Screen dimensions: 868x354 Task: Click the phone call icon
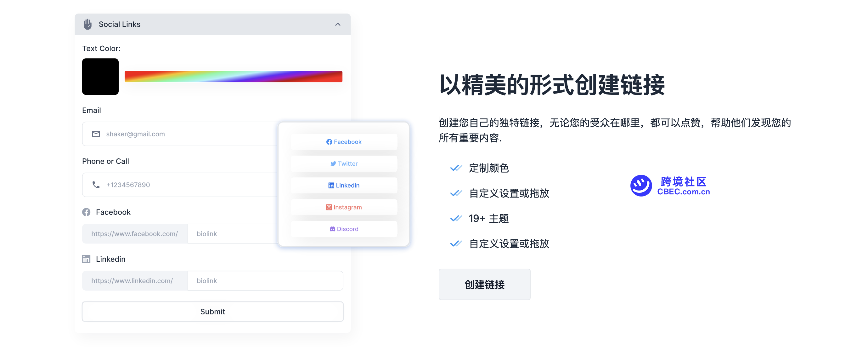coord(96,185)
